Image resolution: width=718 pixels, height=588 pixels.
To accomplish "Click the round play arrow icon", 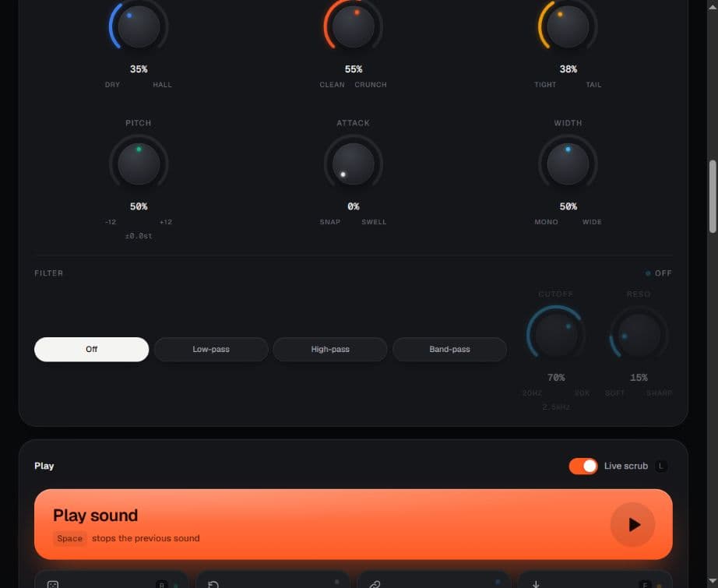I will point(633,524).
